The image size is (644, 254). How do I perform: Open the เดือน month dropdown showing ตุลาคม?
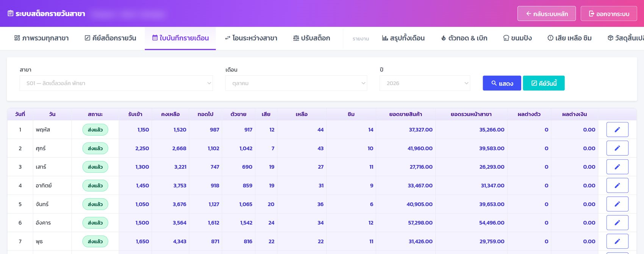pos(296,83)
